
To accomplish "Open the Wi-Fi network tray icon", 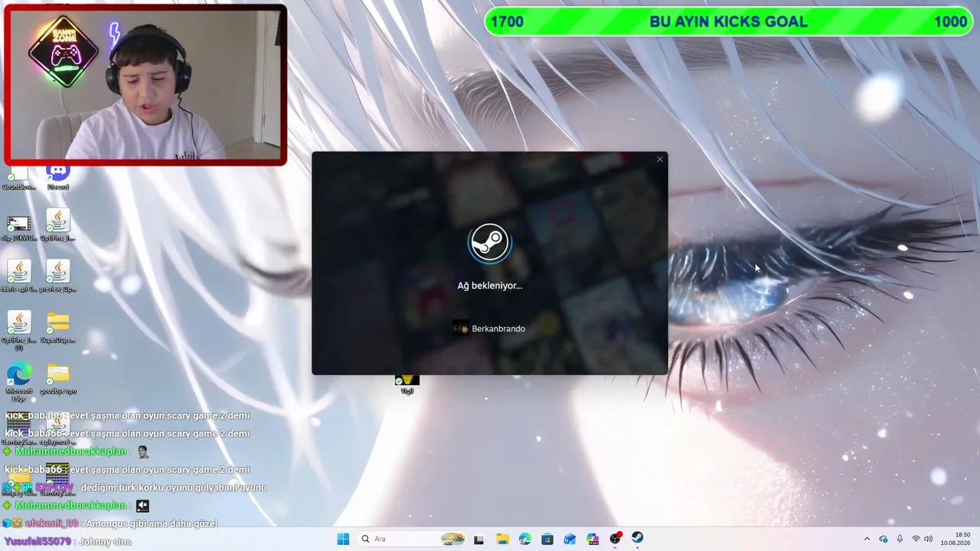I will point(916,539).
